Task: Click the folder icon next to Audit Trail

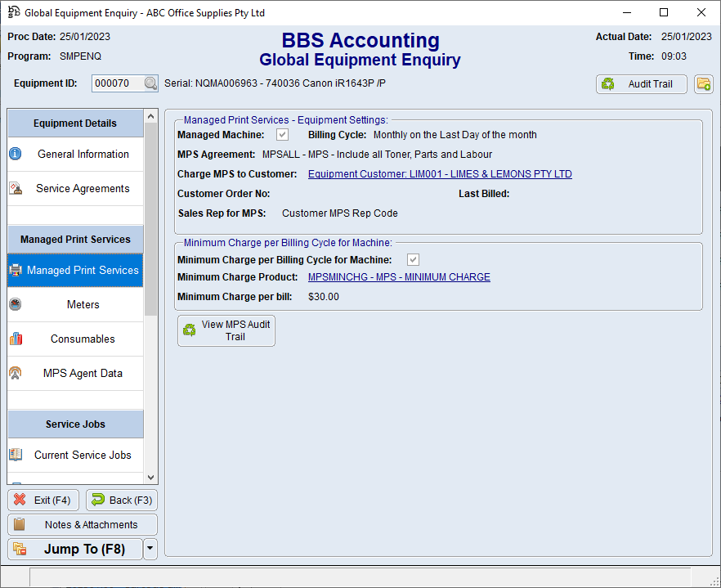Action: [x=703, y=84]
